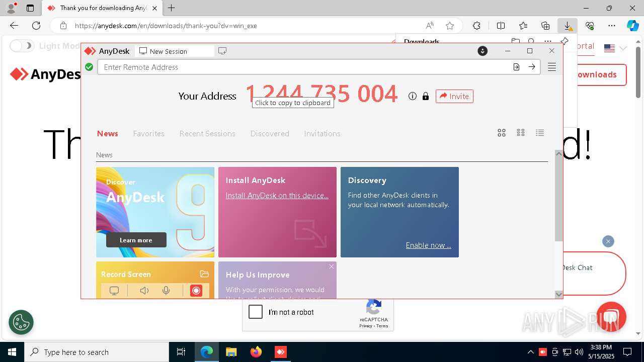The image size is (644, 362).
Task: Open browser Collections icon
Action: point(545,26)
